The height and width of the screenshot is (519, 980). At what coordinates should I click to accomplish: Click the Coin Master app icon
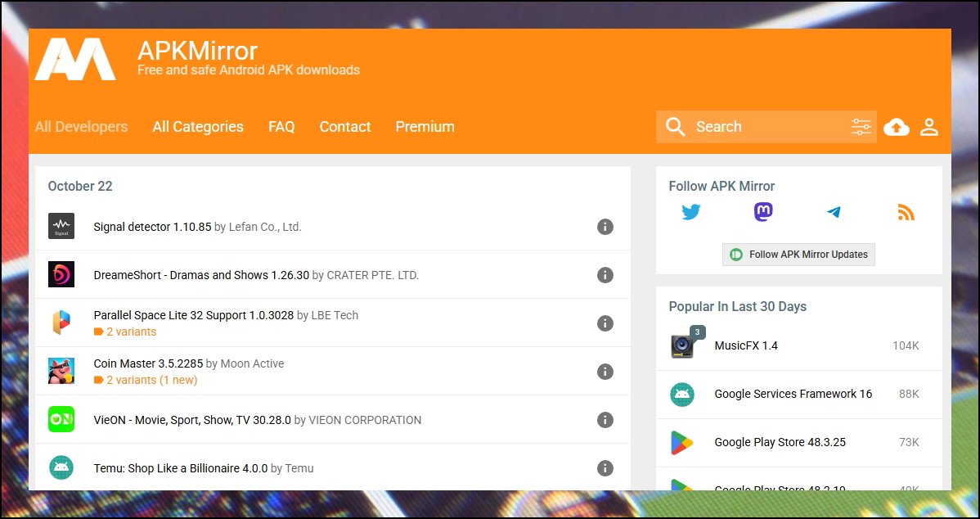click(x=61, y=371)
